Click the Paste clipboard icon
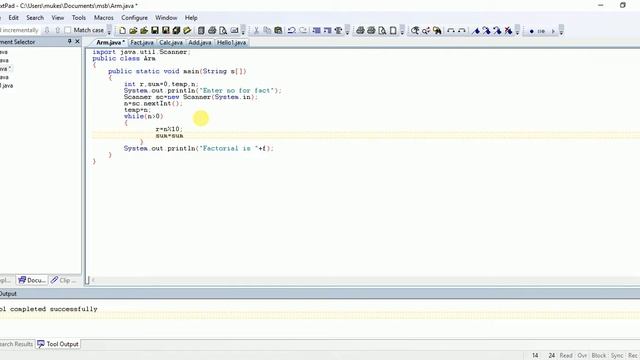Screen dimensions: 640x360 coord(278,31)
